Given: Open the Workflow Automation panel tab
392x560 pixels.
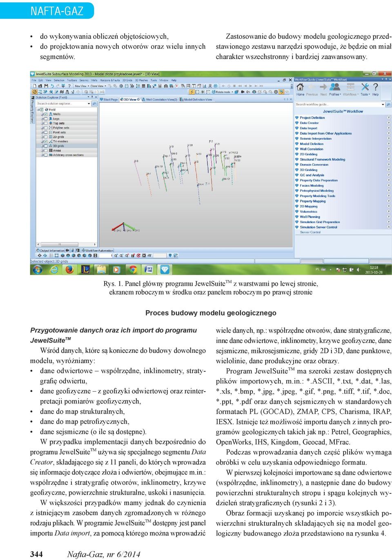Looking at the screenshot, I should [98, 250].
